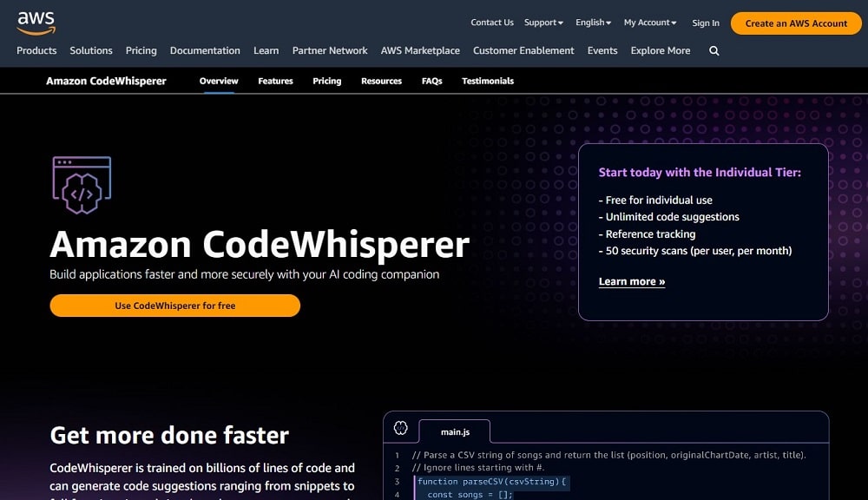Open the Products menu

36,50
